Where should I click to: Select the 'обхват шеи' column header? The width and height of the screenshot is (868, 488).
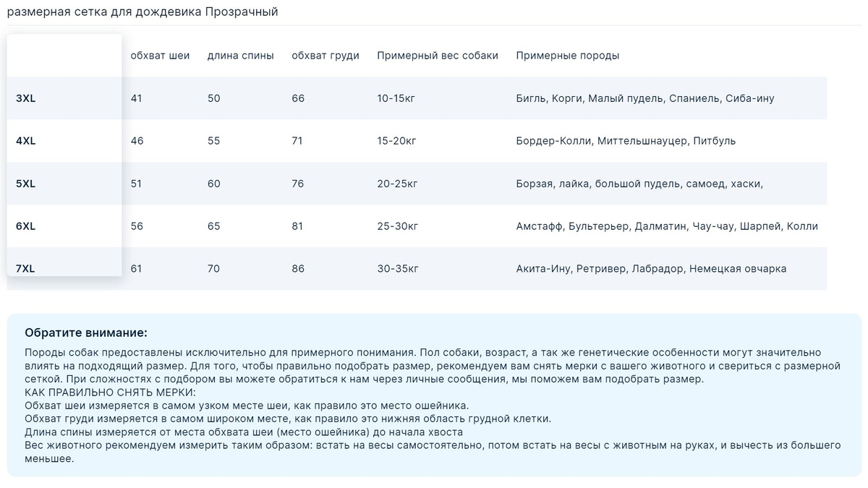coord(160,56)
